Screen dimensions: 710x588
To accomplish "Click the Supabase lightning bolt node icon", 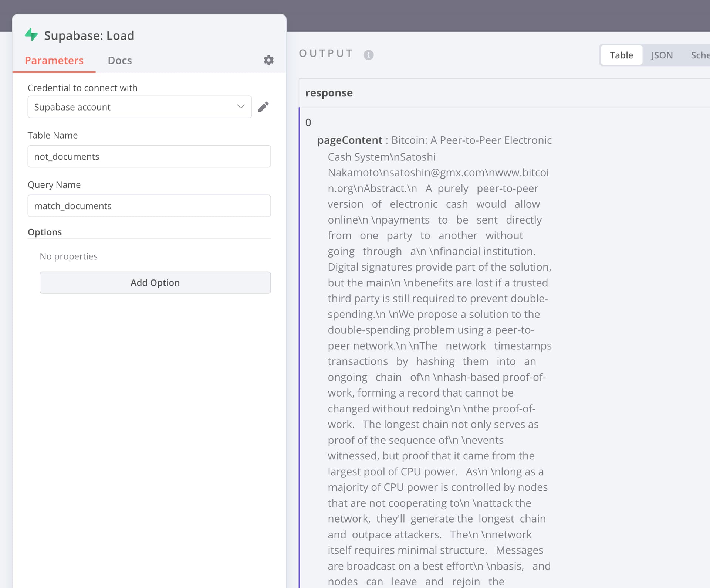I will pyautogui.click(x=31, y=35).
